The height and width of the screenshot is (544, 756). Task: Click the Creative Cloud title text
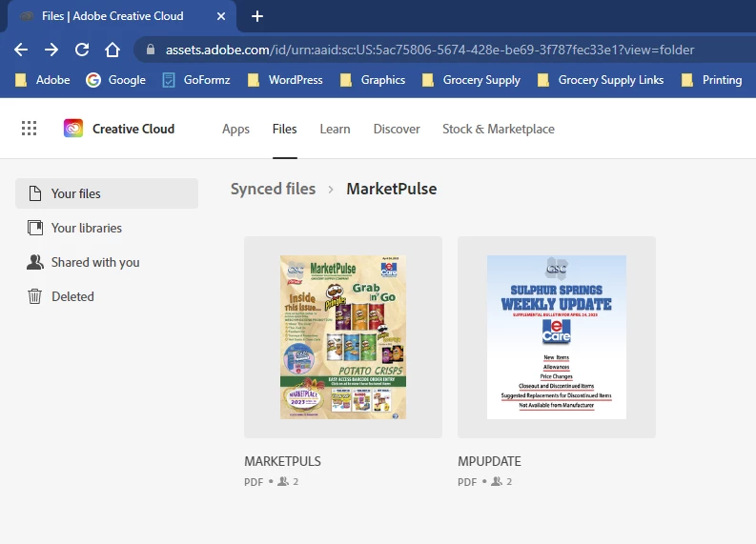(x=133, y=130)
